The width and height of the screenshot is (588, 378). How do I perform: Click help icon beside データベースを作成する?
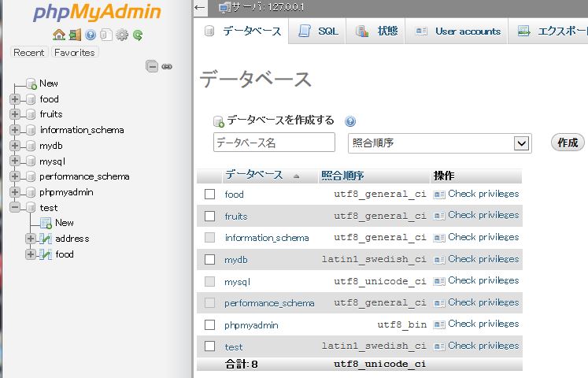click(350, 121)
